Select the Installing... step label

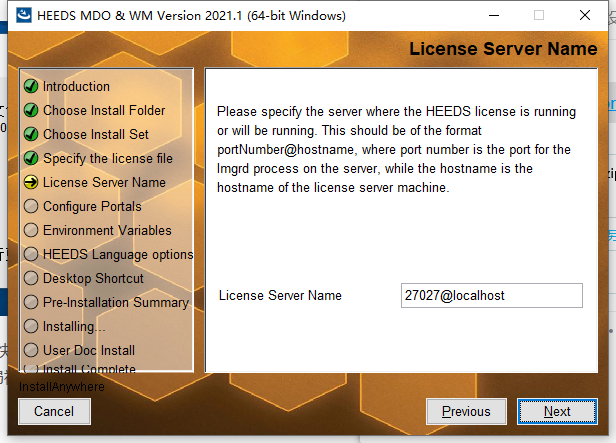point(74,326)
